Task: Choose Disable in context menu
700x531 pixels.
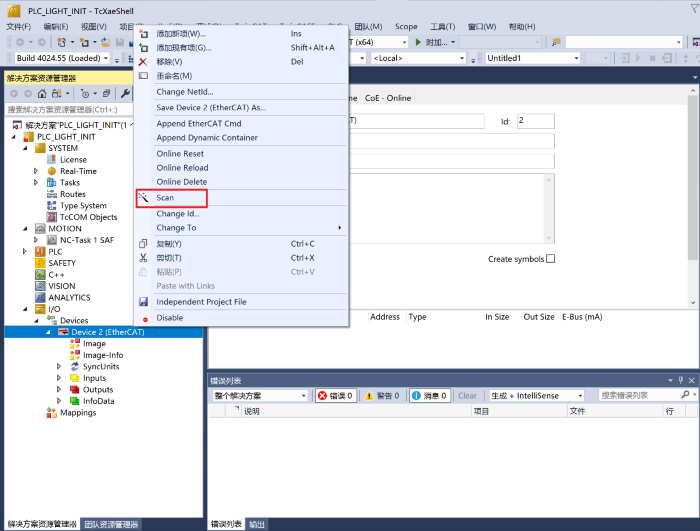Action: pyautogui.click(x=170, y=318)
